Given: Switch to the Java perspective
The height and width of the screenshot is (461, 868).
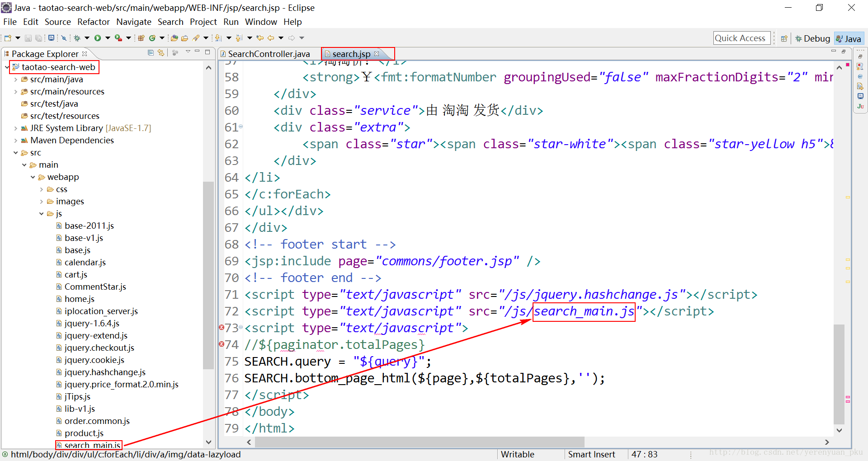Looking at the screenshot, I should point(849,38).
